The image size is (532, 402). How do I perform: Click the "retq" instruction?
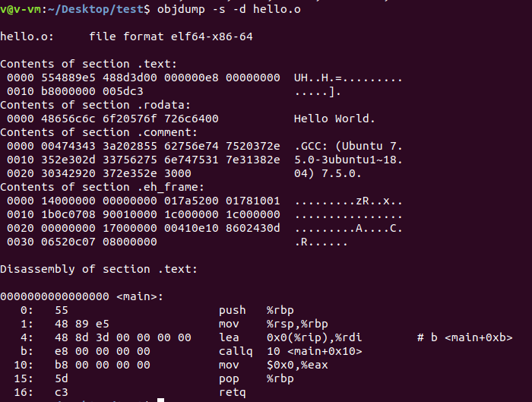pyautogui.click(x=233, y=392)
